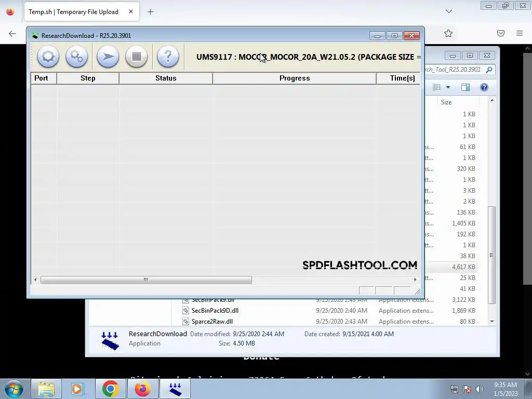532x399 pixels.
Task: Select SecBinPack9D.dll file in Explorer
Action: click(x=215, y=311)
